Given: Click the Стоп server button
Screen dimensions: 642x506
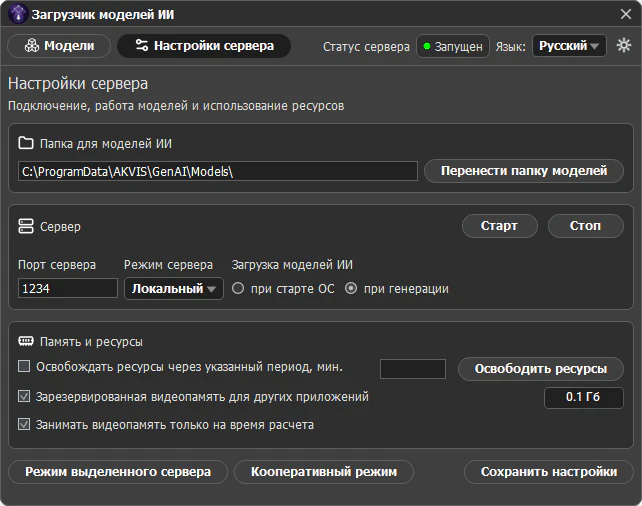Looking at the screenshot, I should click(585, 226).
